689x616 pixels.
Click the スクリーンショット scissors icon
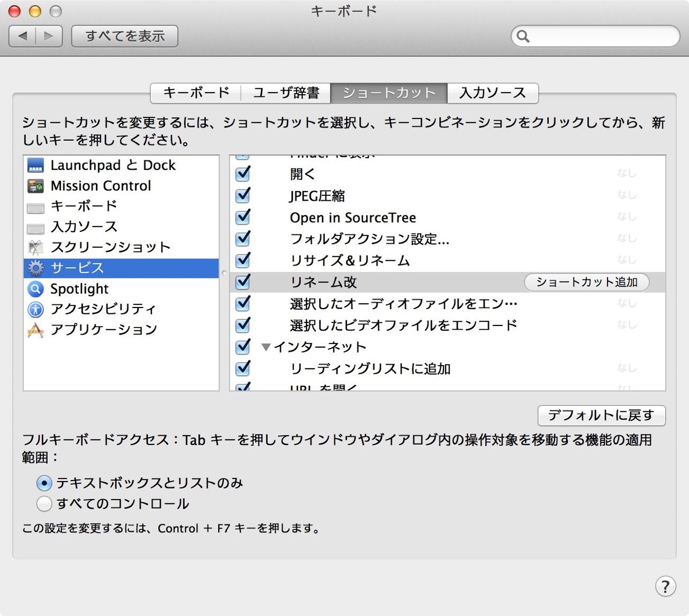(35, 247)
